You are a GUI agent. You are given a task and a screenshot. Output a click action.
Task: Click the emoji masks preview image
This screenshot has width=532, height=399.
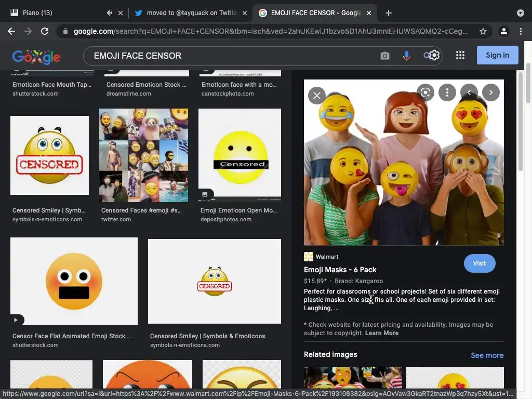[403, 162]
